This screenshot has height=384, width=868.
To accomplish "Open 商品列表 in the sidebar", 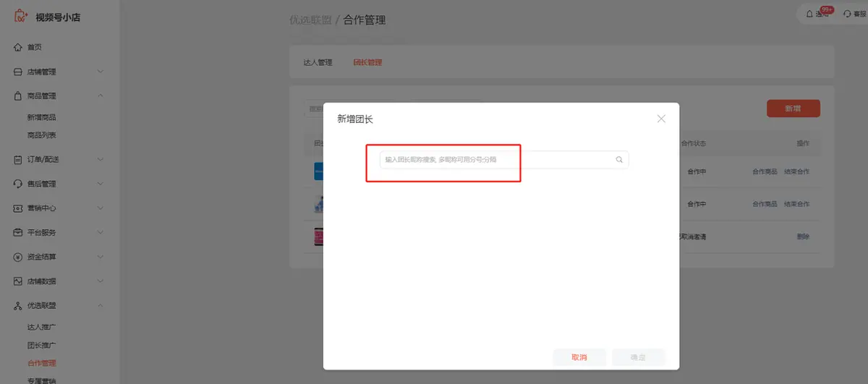I will (42, 135).
